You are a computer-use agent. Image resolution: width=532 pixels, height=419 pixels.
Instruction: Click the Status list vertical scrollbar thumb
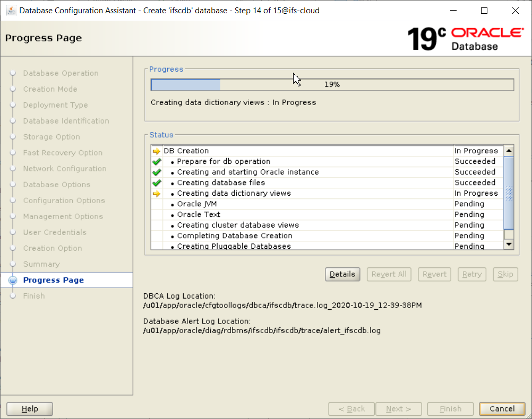[x=509, y=193]
